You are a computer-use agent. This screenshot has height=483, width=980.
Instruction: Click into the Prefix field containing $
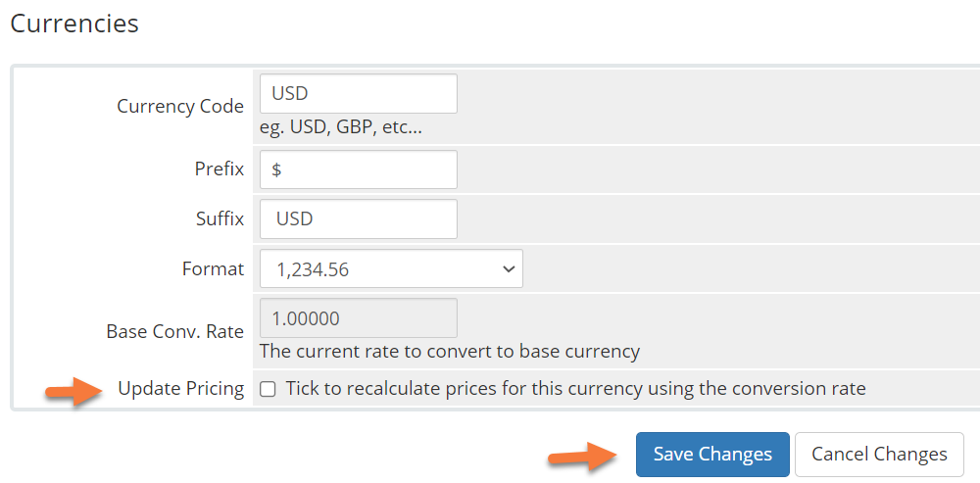tap(358, 169)
